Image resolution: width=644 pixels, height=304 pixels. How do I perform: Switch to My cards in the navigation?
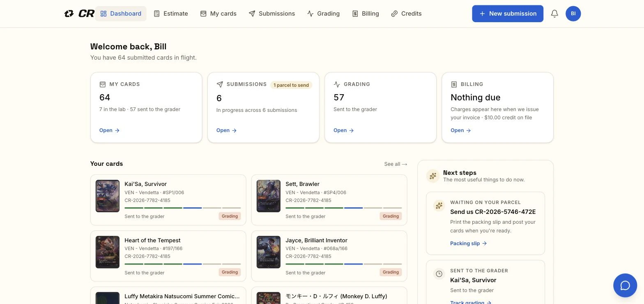point(218,14)
